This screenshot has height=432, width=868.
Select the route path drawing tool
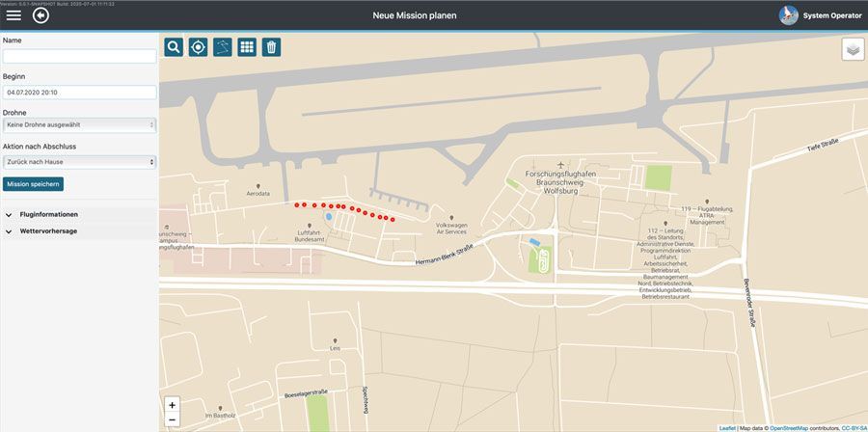(x=223, y=47)
